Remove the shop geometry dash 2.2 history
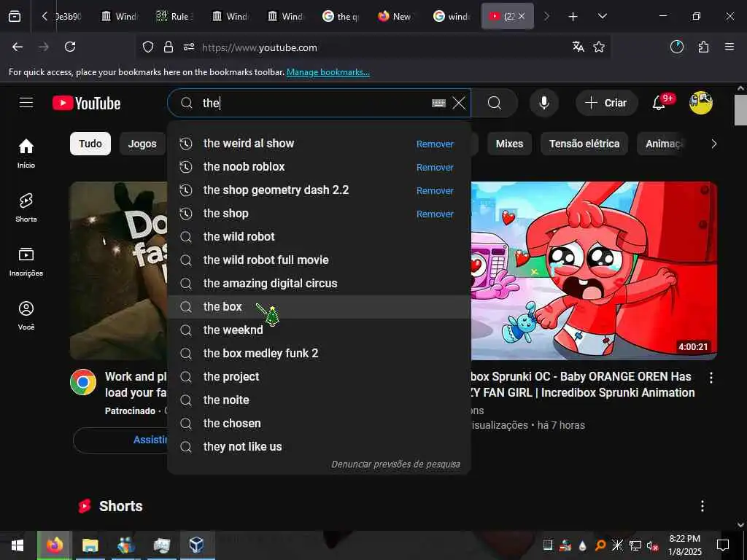 [x=435, y=190]
